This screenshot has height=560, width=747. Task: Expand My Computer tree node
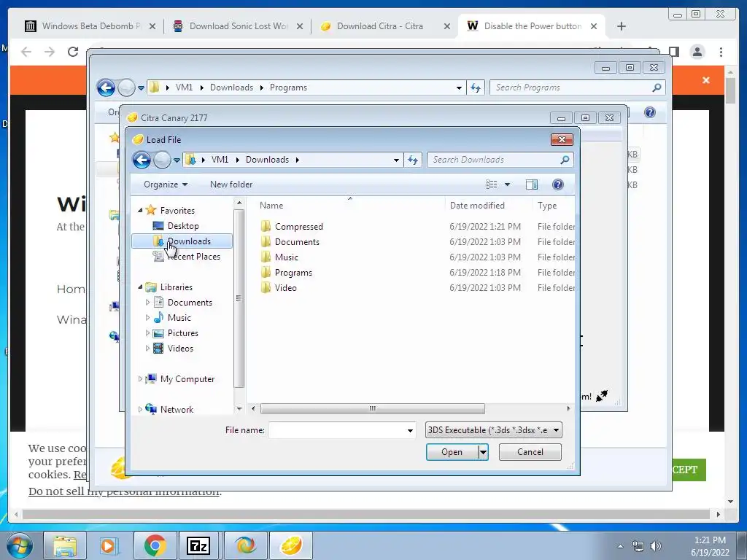[x=140, y=379]
